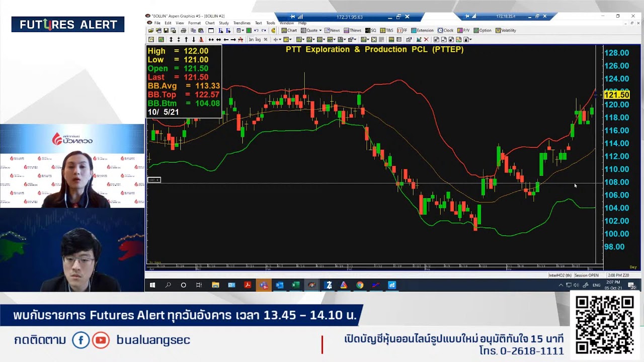Click the Clock toolbar button
The image size is (644, 362).
pyautogui.click(x=445, y=30)
